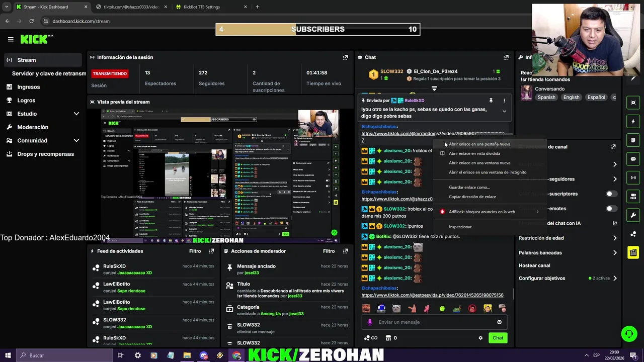Click the chat bubble icon in right sidebar
Viewport: 644px width, 362px height.
click(633, 159)
